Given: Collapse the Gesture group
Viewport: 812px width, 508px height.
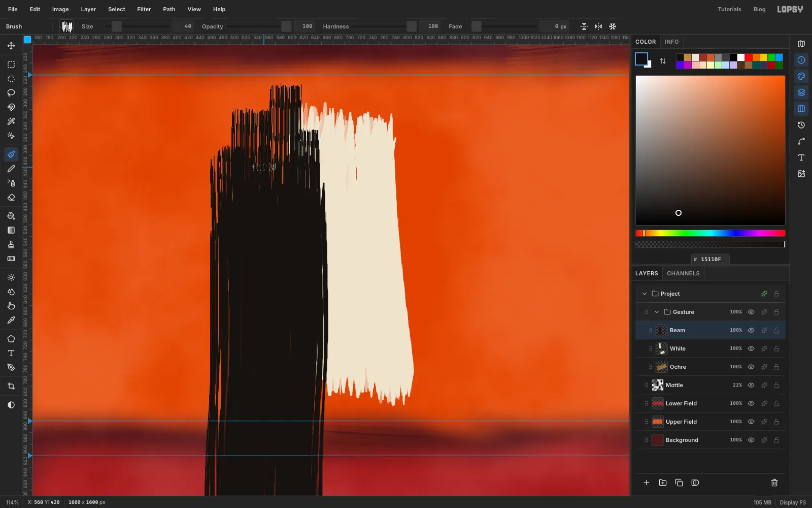Looking at the screenshot, I should pos(657,312).
